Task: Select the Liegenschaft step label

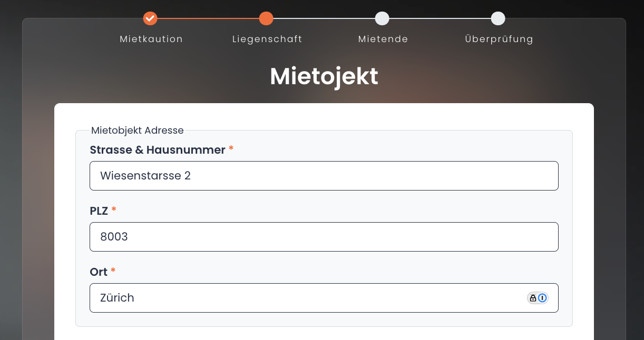Action: pos(267,39)
